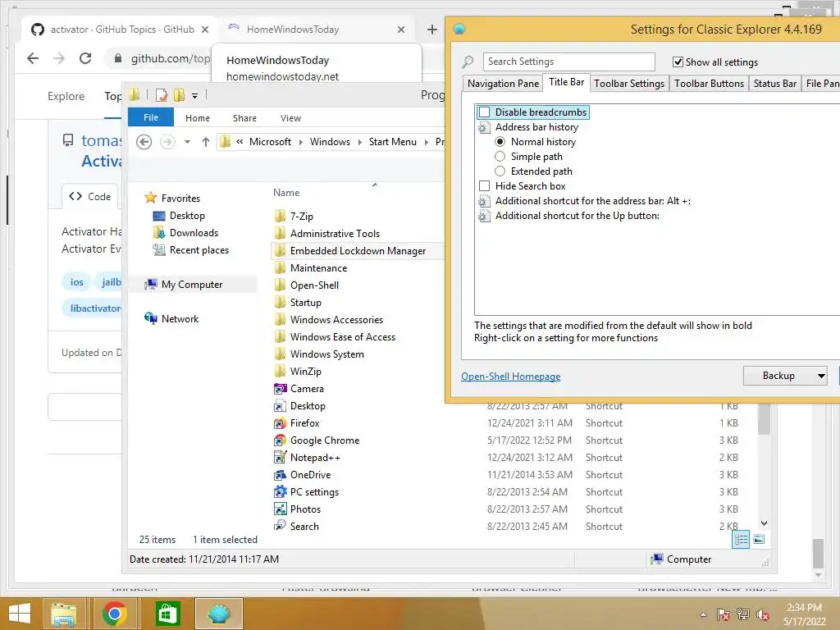Screen dimensions: 840x630
Task: Select the Google Chrome shortcut icon
Action: (280, 441)
